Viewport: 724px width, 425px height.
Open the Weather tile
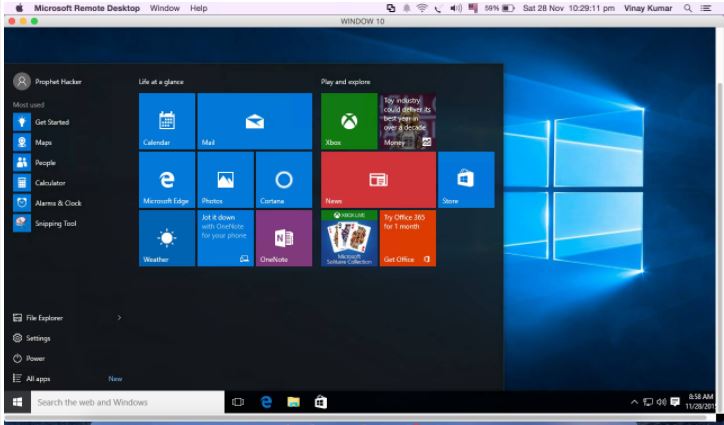pos(167,238)
